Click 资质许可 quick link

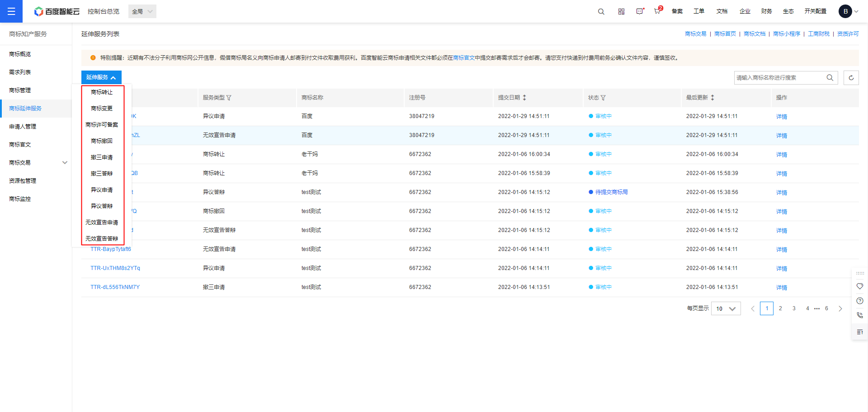click(x=848, y=34)
